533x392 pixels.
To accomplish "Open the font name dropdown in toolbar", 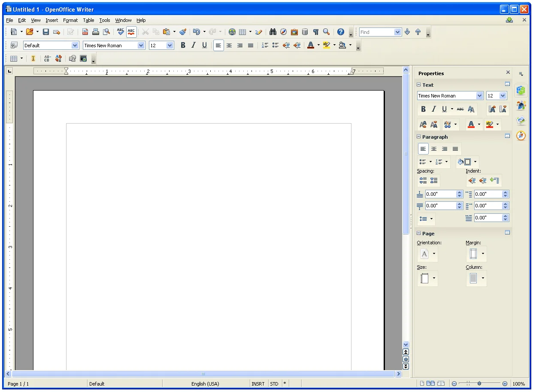I will tap(141, 45).
